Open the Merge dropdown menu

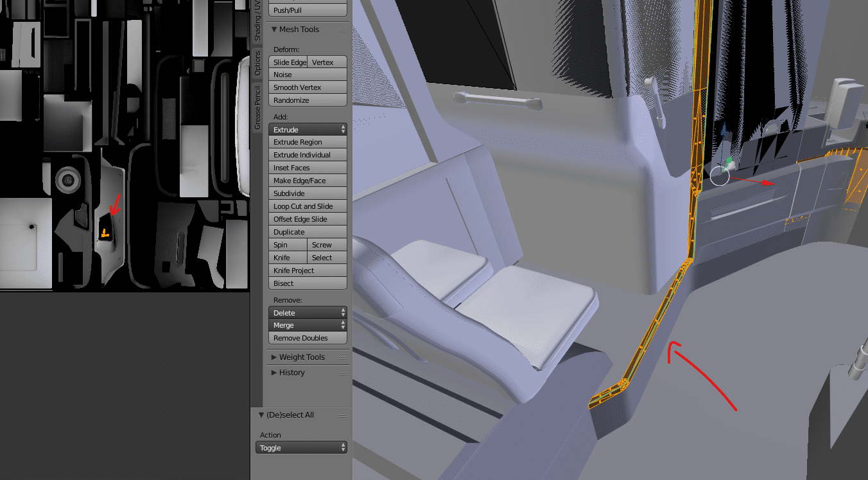(308, 326)
